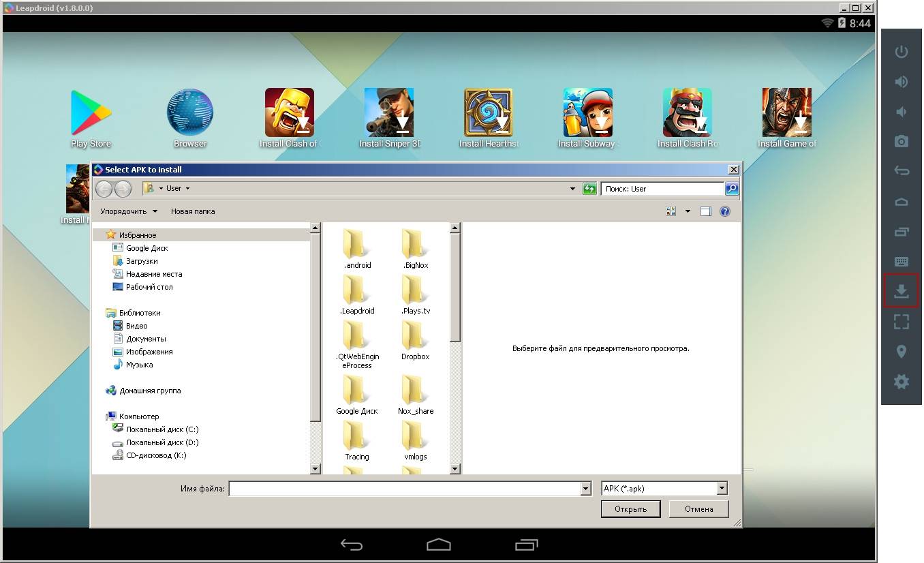Select Локальный диск (C:)
The height and width of the screenshot is (563, 924).
(162, 429)
